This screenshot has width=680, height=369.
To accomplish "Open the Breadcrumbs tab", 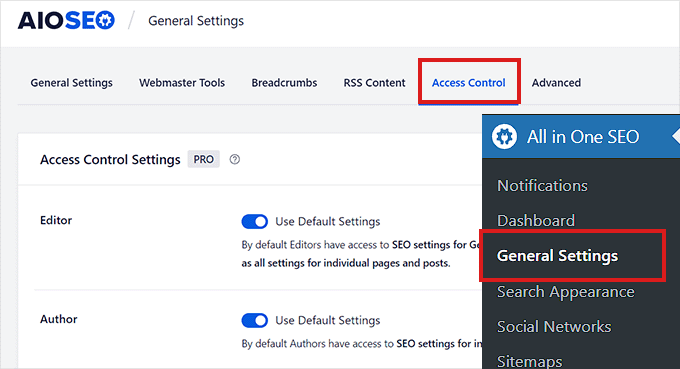I will [284, 83].
